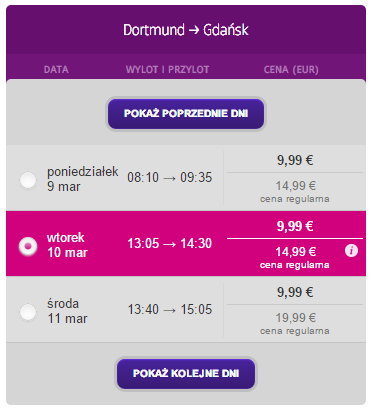Viewport: 373px width, 411px height.
Task: Click the 14,99 € cena regularna on Tuesday
Action: pos(295,257)
